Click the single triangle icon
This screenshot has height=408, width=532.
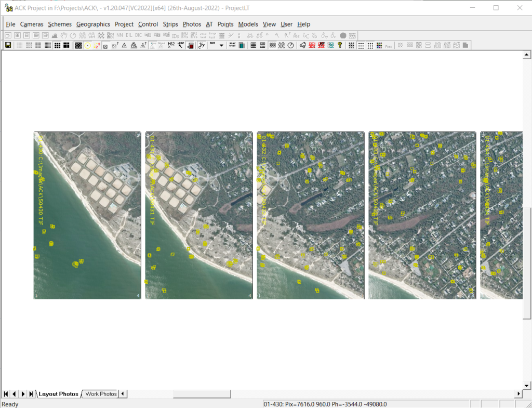[124, 46]
